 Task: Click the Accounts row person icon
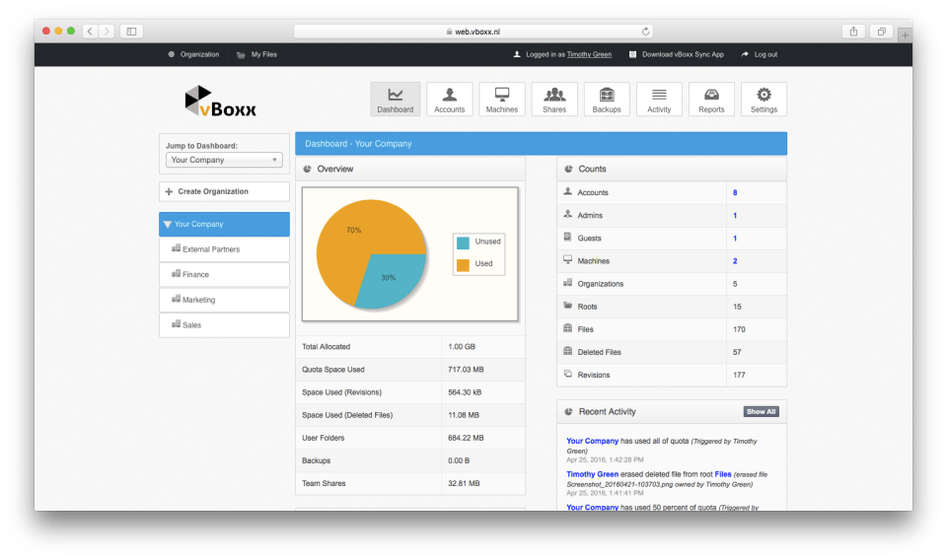[568, 191]
